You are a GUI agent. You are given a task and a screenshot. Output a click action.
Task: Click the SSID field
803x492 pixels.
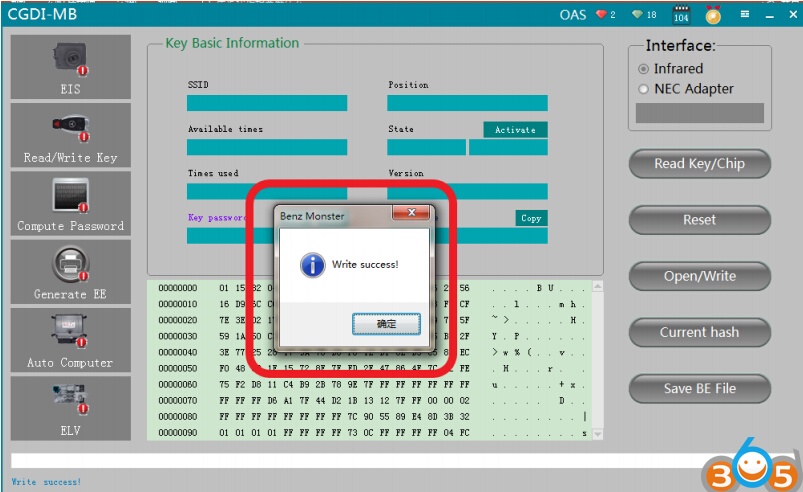pyautogui.click(x=267, y=103)
